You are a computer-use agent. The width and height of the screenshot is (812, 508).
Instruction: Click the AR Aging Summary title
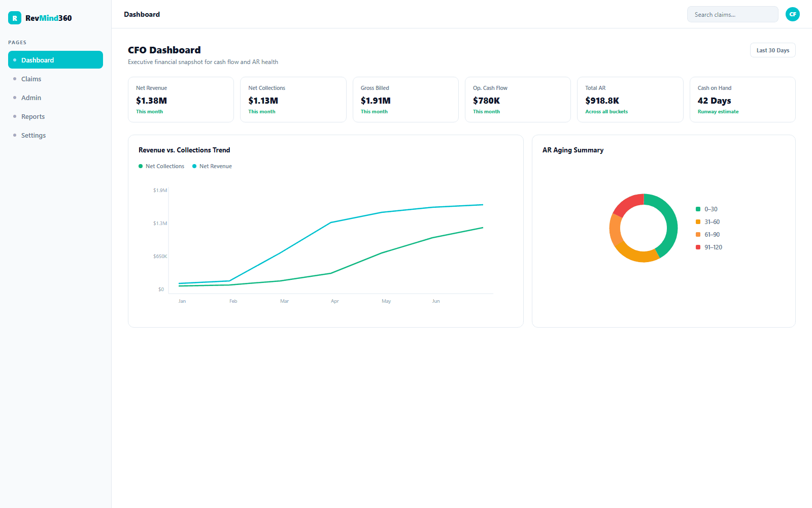click(573, 150)
